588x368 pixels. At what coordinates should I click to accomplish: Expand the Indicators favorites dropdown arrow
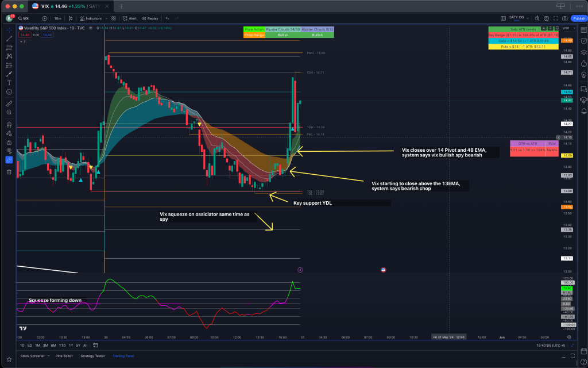106,18
